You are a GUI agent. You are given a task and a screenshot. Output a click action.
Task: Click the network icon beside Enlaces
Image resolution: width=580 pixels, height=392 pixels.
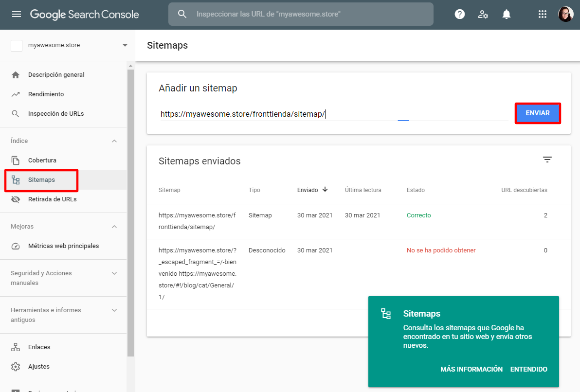coord(16,347)
